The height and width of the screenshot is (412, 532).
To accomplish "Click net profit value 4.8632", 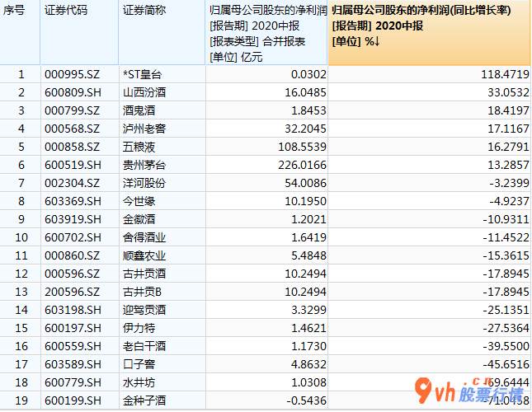I will click(308, 365).
